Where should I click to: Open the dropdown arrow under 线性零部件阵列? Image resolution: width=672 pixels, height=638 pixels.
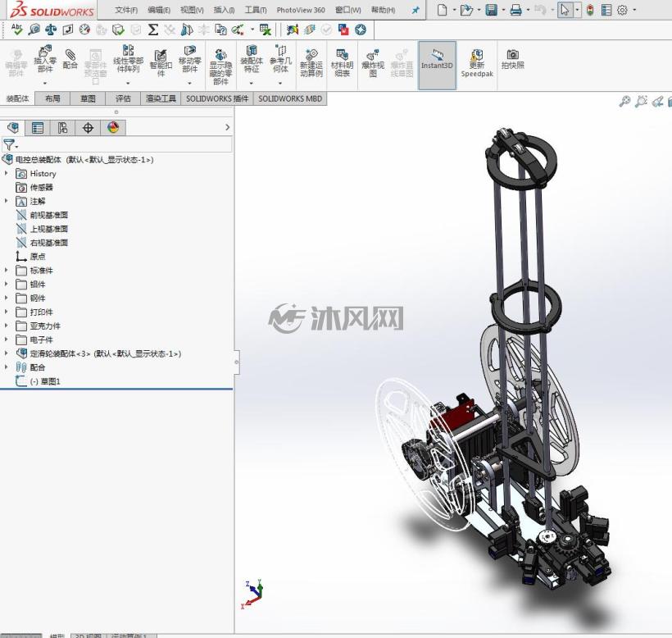pos(128,84)
